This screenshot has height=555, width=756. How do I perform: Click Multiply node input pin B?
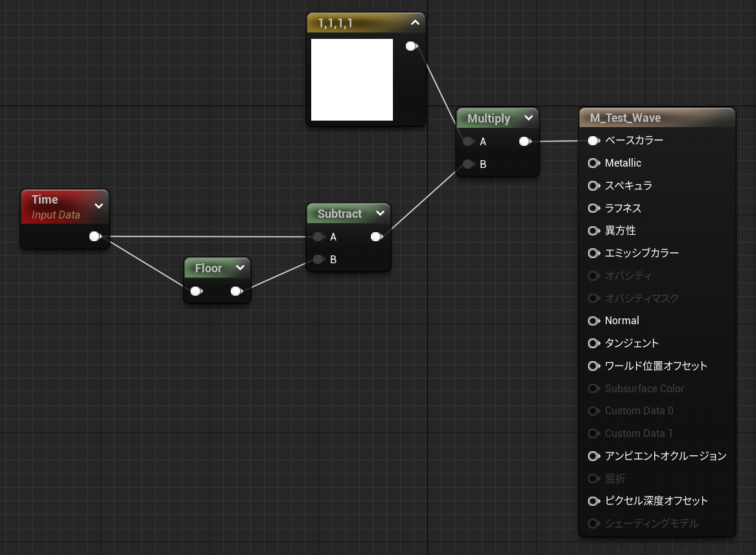coord(468,165)
